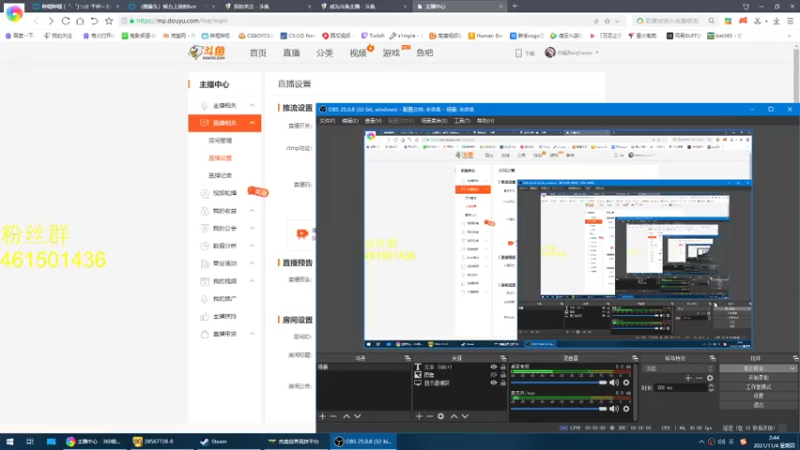
Task: Adjust 麦克风/Aux volume slider
Action: [x=559, y=409]
